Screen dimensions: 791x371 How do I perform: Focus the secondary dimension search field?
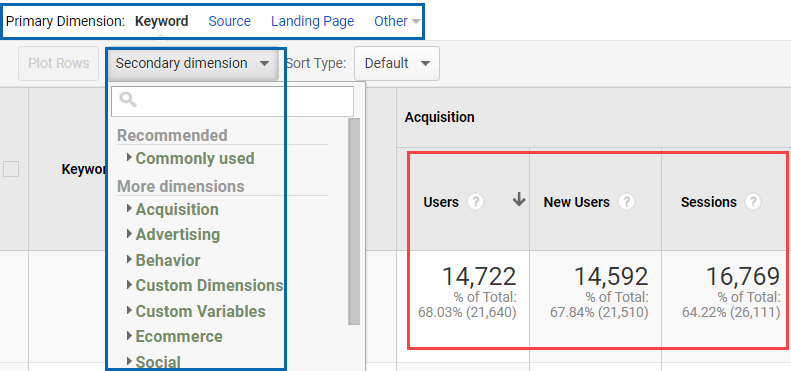pos(233,101)
